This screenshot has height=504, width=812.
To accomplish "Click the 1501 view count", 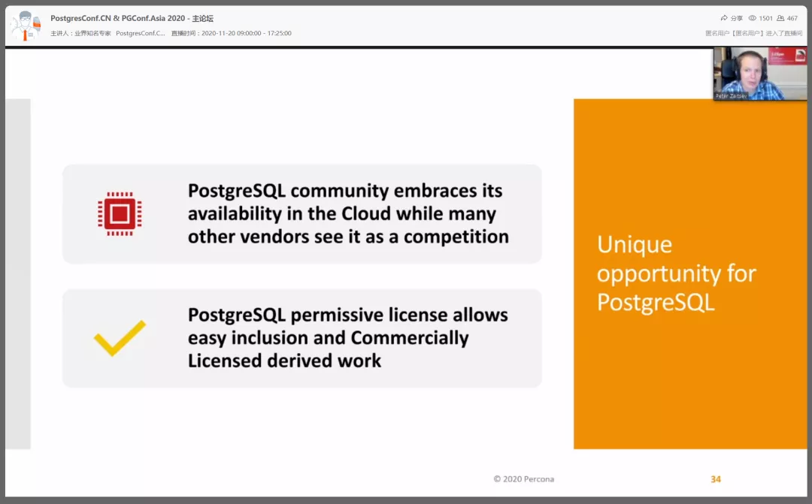I will (x=766, y=18).
